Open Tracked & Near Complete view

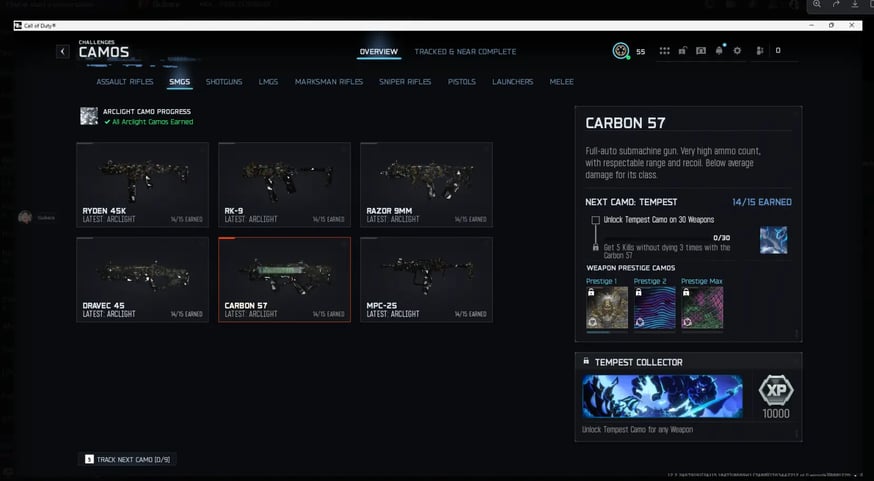click(x=465, y=51)
